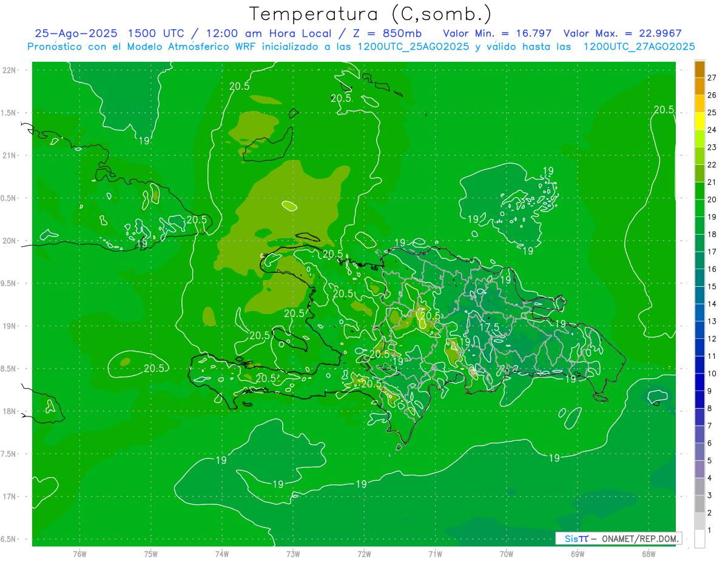Click the "20N" latitude label
728x562 pixels.
click(9, 241)
